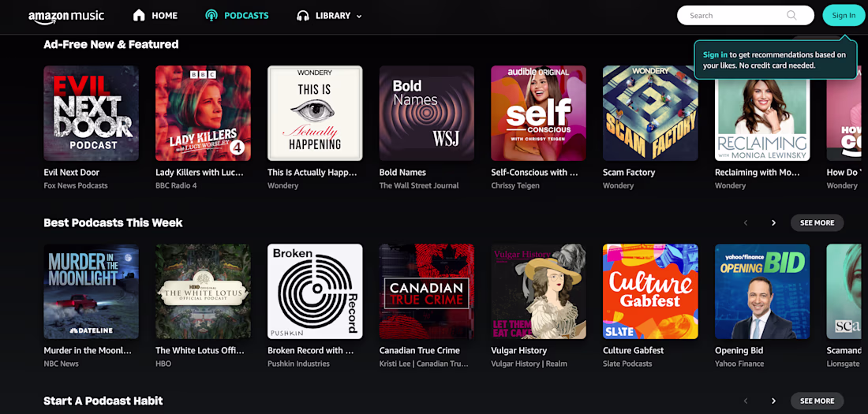Click 'Pushkin Industries' publisher text
868x414 pixels.
298,364
